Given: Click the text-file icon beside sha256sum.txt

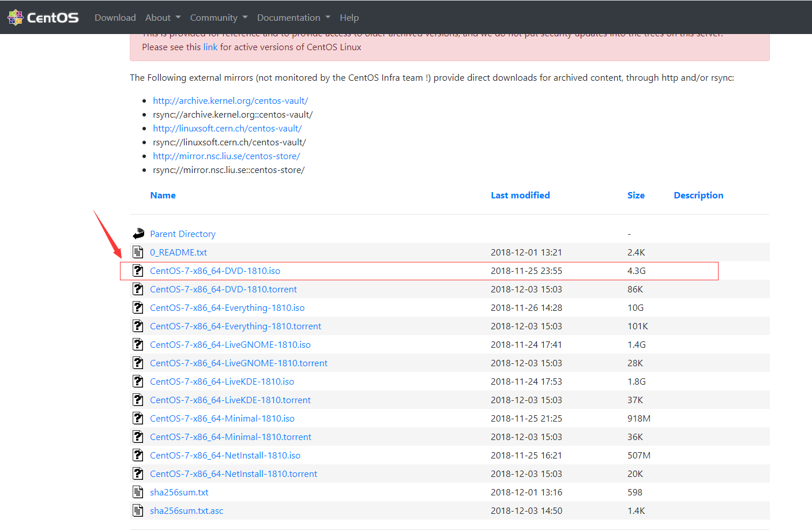Looking at the screenshot, I should (x=138, y=492).
